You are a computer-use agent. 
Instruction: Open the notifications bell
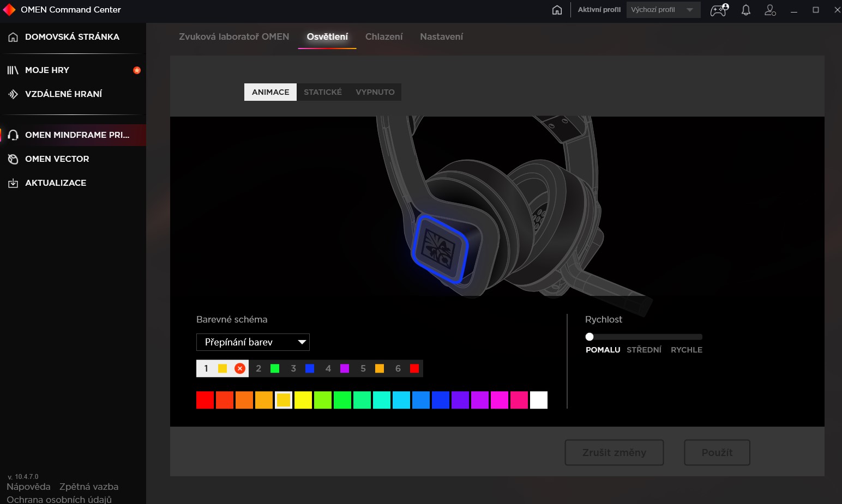coord(746,10)
